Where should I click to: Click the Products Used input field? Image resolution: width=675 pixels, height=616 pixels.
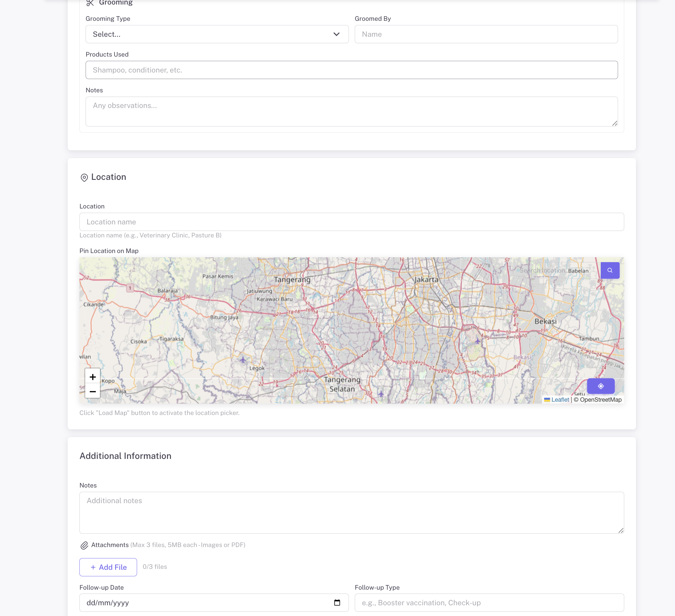(351, 70)
